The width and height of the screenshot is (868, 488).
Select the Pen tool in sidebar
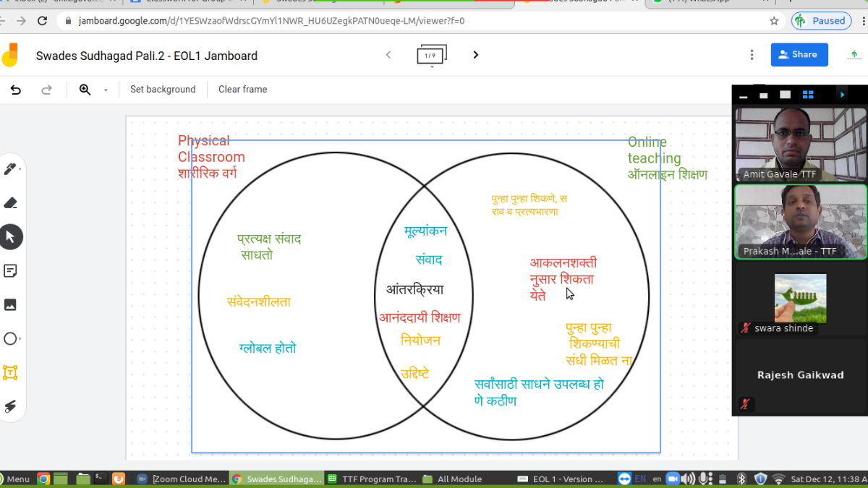(x=10, y=169)
